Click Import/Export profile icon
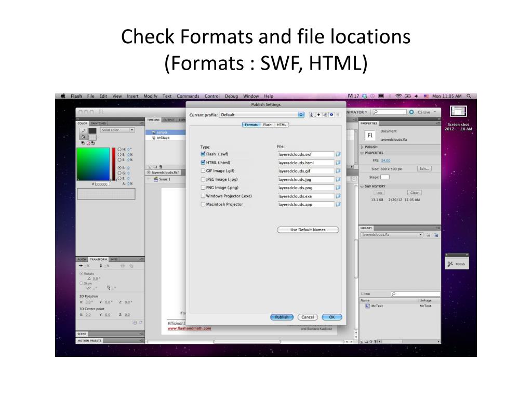Screen dimensions: 532x399 (312, 115)
